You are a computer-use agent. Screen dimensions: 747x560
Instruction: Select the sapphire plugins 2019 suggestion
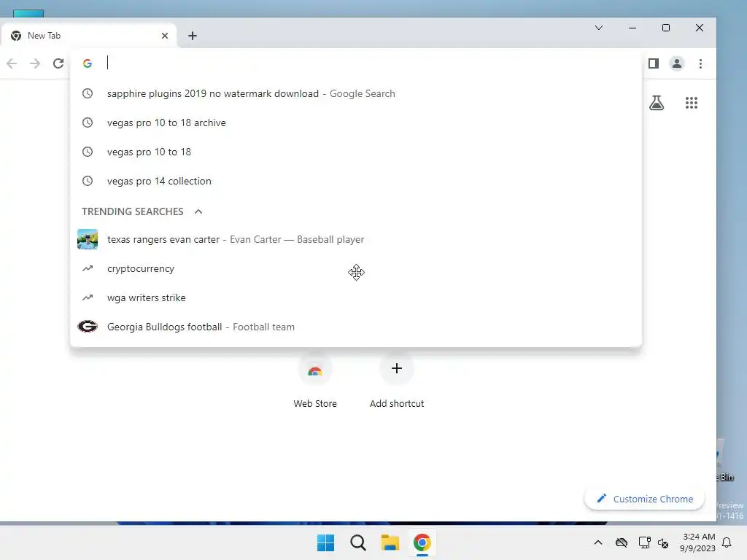356,93
